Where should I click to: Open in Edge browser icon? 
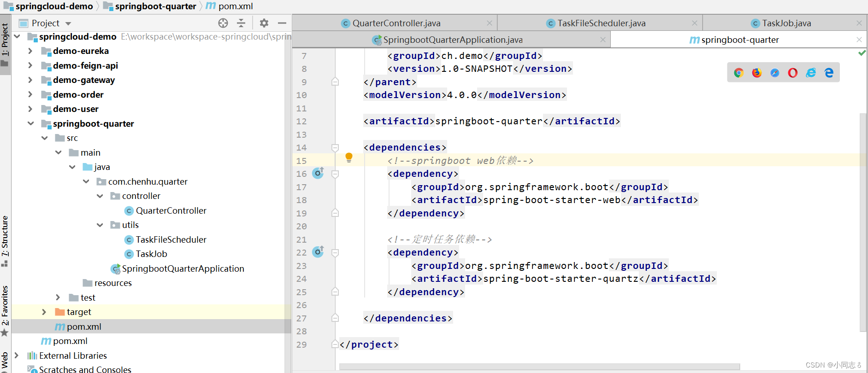(x=829, y=73)
